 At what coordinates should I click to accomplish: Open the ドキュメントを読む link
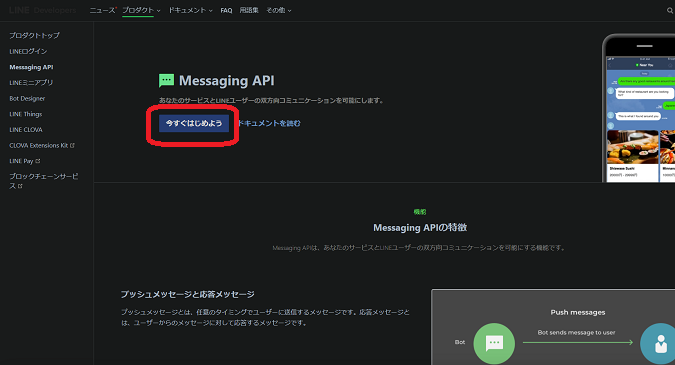click(269, 123)
